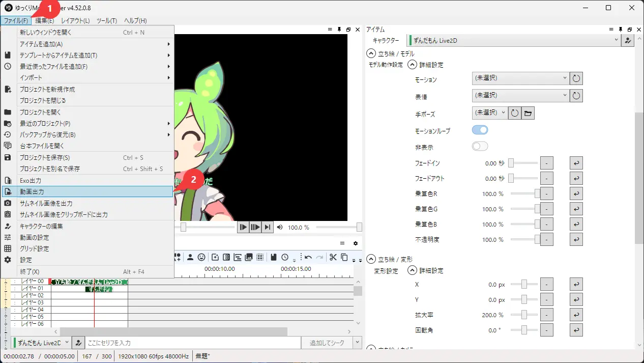This screenshot has height=363, width=644.
Task: Choose サムネイル画像を出力 menu entry
Action: tap(87, 203)
